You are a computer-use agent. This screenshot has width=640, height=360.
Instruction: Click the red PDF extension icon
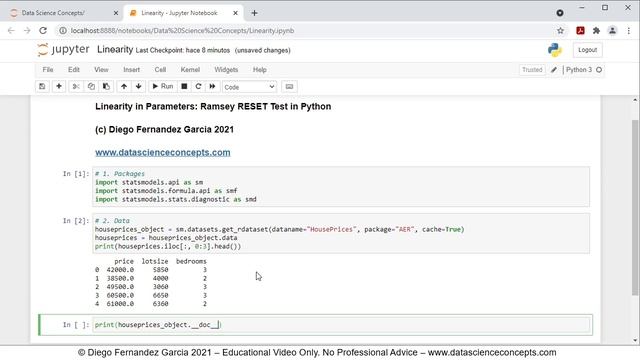pyautogui.click(x=580, y=31)
